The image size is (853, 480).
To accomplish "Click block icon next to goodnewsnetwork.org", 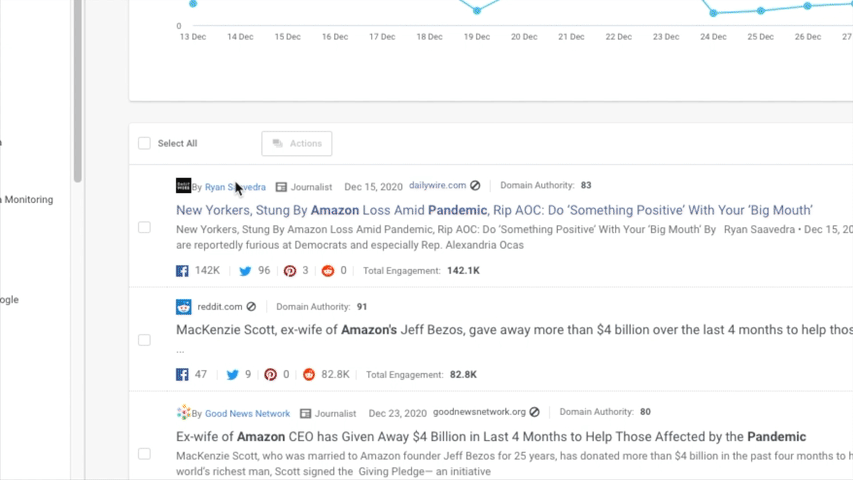I will [x=534, y=412].
